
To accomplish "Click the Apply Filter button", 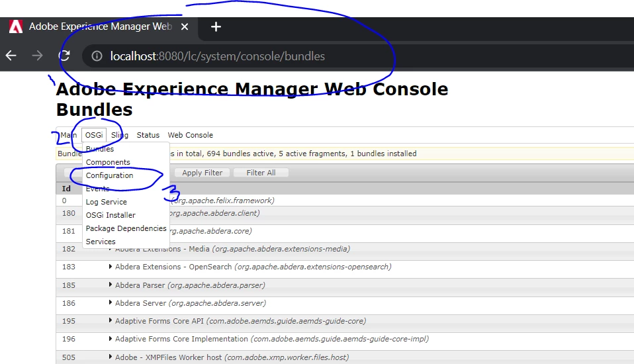I will click(x=202, y=173).
